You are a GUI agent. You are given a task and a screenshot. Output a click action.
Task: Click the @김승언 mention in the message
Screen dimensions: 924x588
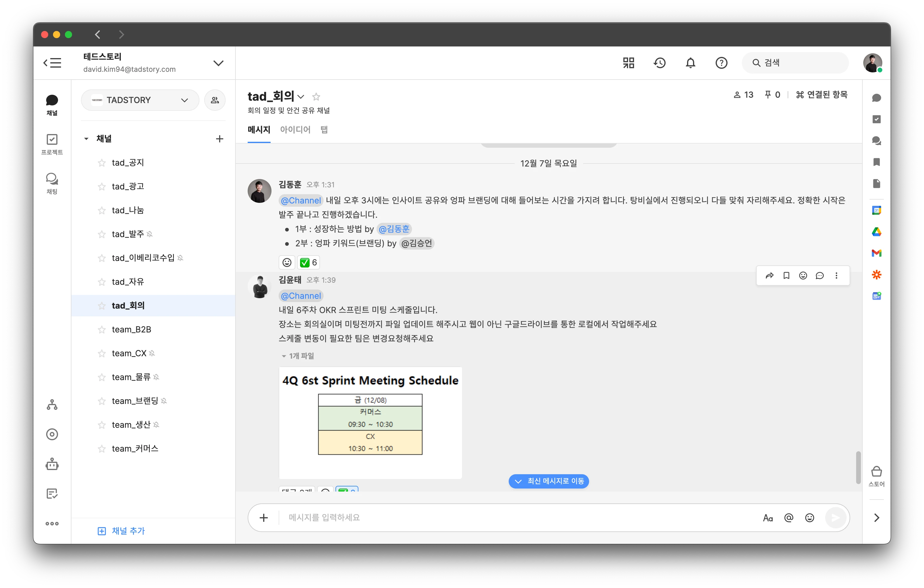click(x=417, y=243)
